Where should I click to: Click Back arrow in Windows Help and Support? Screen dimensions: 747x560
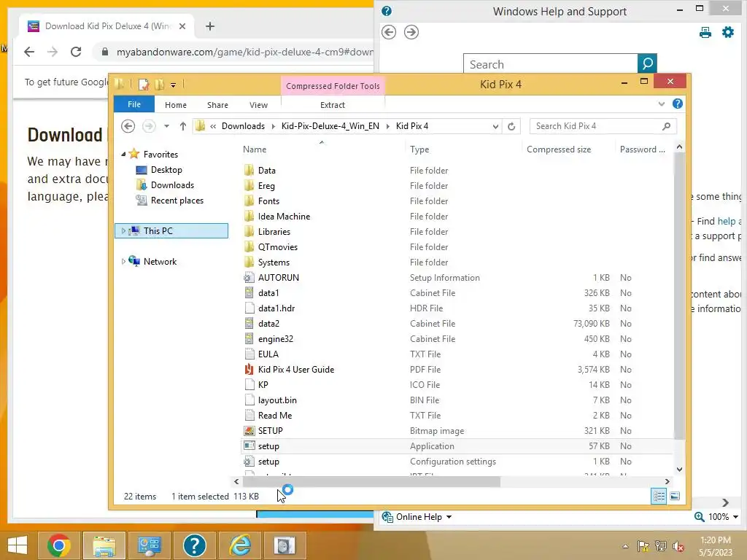(389, 32)
